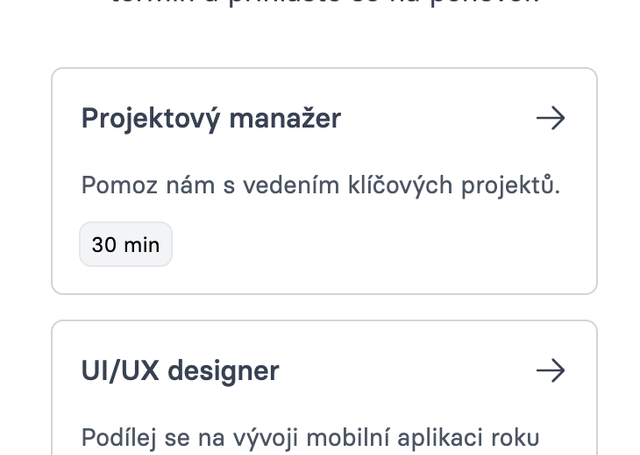This screenshot has width=640, height=455.
Task: Click the description 'Podílej se na vývoji mobilní aplikaci roku'
Action: 310,437
